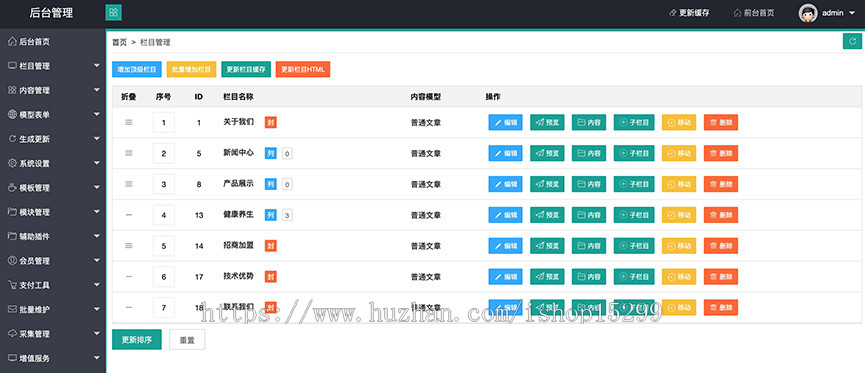Collapse the 健康养生 row dash toggle
This screenshot has width=865, height=373.
pyautogui.click(x=129, y=215)
